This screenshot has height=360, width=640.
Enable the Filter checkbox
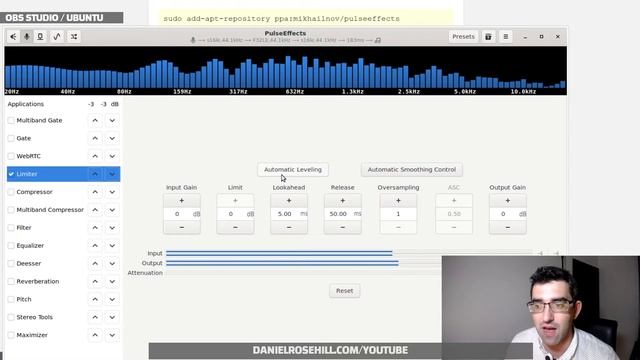(x=11, y=228)
